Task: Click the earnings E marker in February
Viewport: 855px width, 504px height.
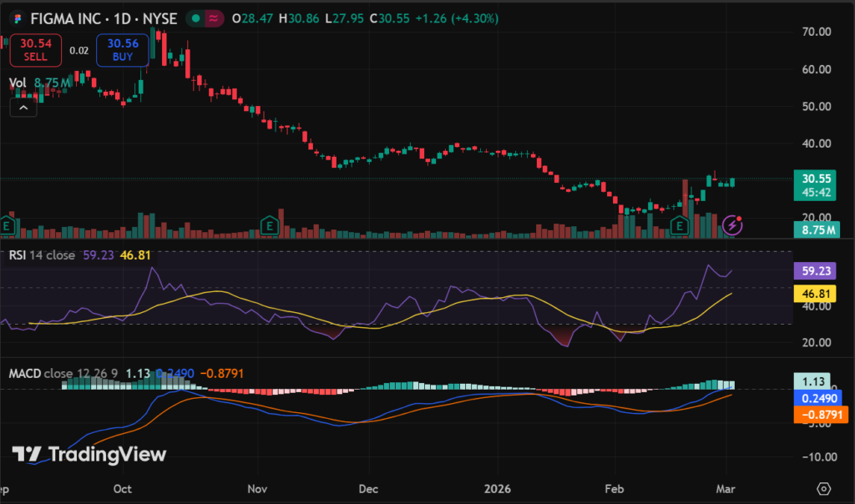Action: pos(680,224)
